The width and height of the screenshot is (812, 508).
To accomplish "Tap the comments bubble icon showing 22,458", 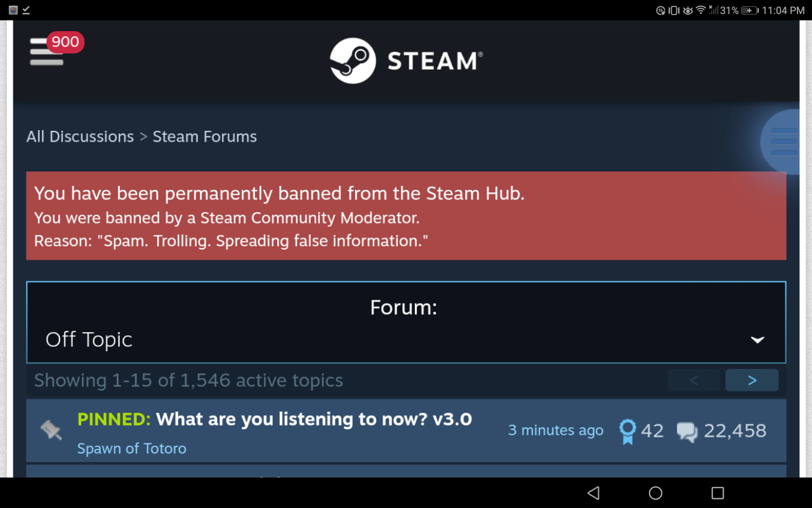I will 687,432.
